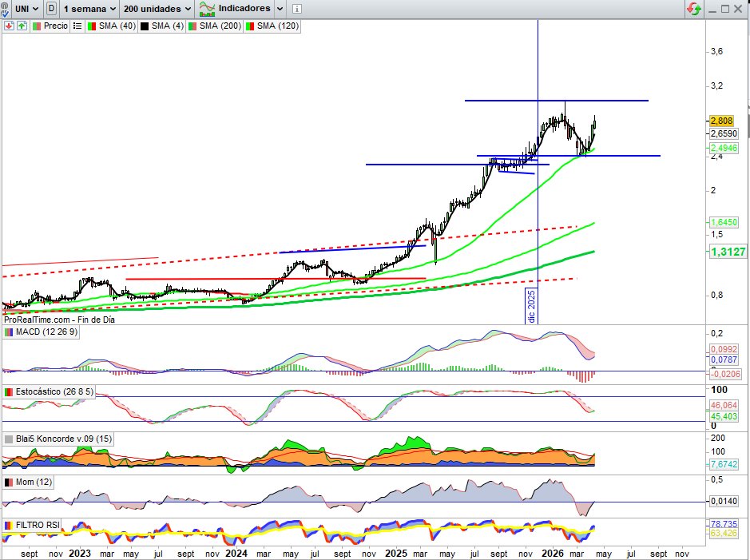Image resolution: width=750 pixels, height=560 pixels.
Task: Click the 0,0140 momentum value label
Action: coord(724,501)
